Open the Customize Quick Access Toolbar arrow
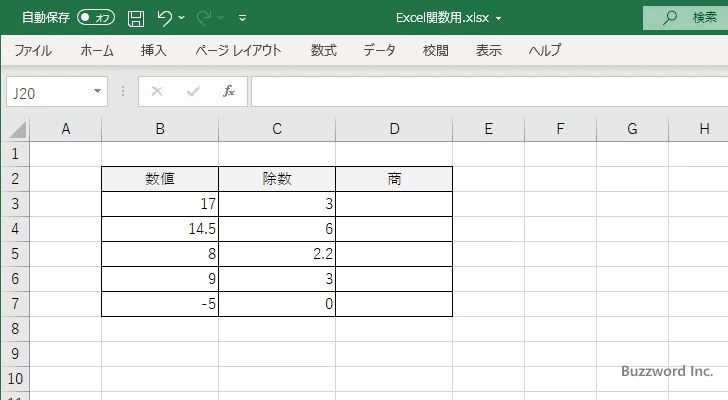The width and height of the screenshot is (728, 400). (x=242, y=18)
